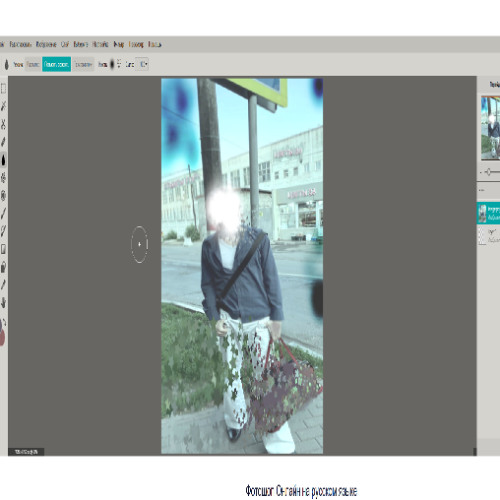Image resolution: width=500 pixels, height=500 pixels.
Task: Select the hand pan tool
Action: tap(3, 303)
